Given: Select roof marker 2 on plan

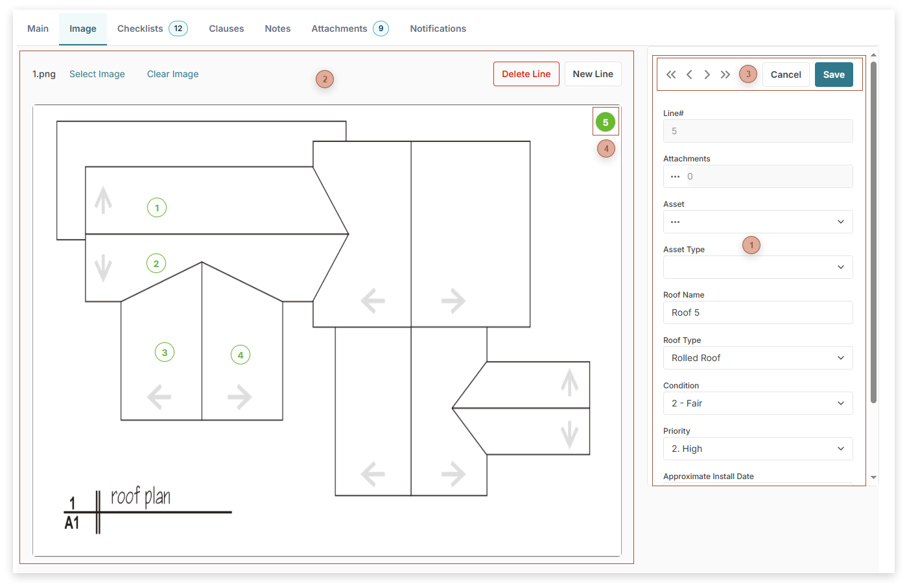Looking at the screenshot, I should tap(156, 264).
